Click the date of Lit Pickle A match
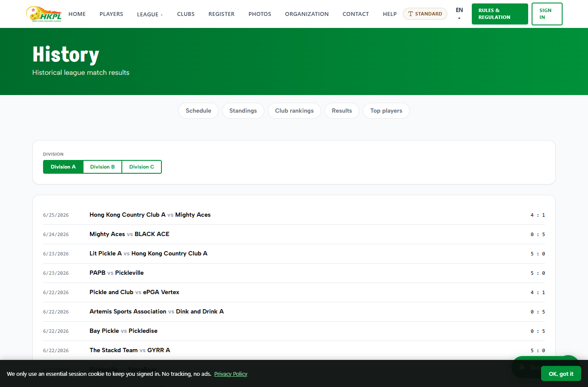The width and height of the screenshot is (588, 387). [56, 254]
